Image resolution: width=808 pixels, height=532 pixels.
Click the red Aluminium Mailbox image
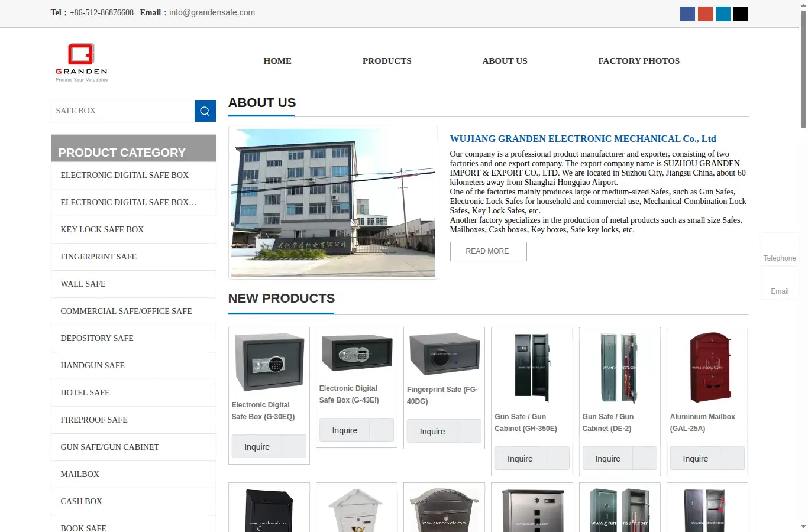(x=707, y=368)
